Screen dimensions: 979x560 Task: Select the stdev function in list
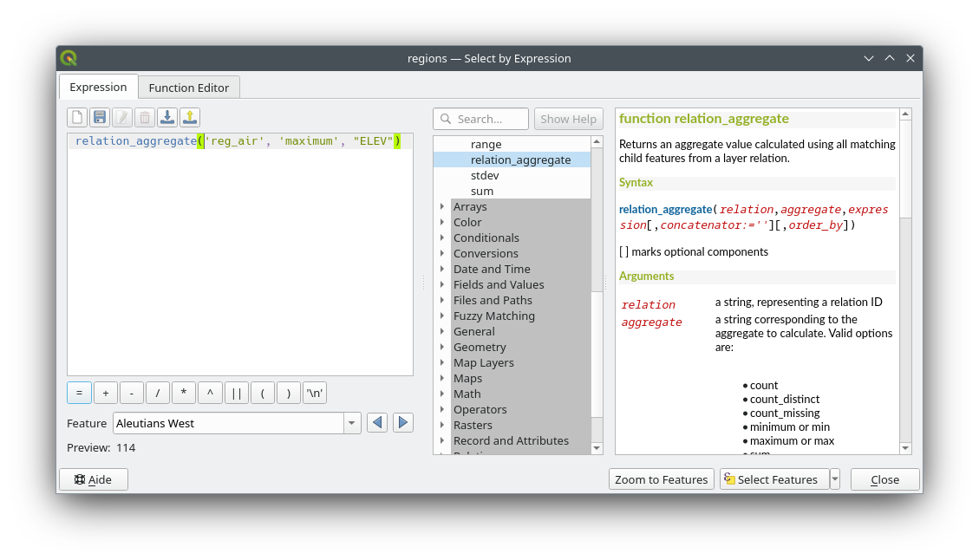point(486,175)
